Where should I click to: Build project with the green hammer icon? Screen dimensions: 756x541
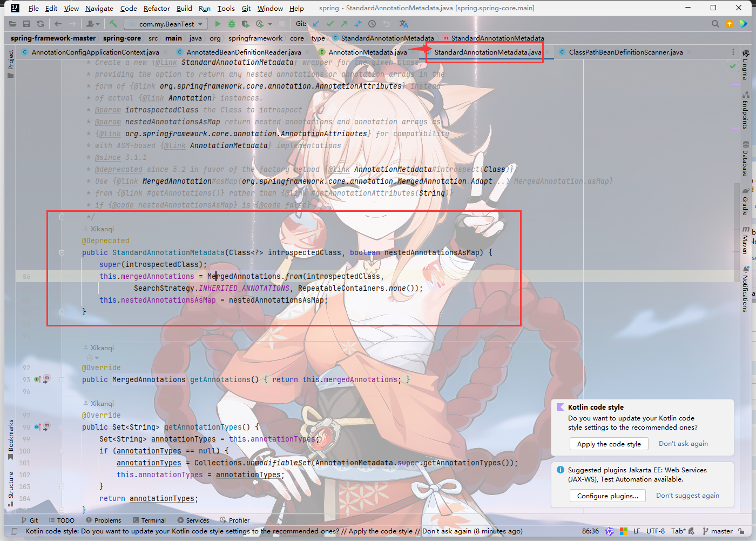click(x=113, y=24)
